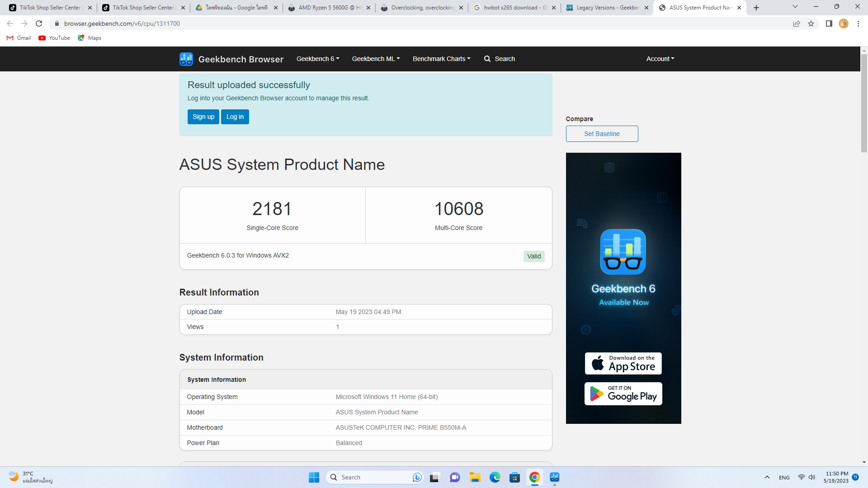The image size is (868, 488).
Task: Click the Microsoft Windows 11 Home value
Action: 387,397
